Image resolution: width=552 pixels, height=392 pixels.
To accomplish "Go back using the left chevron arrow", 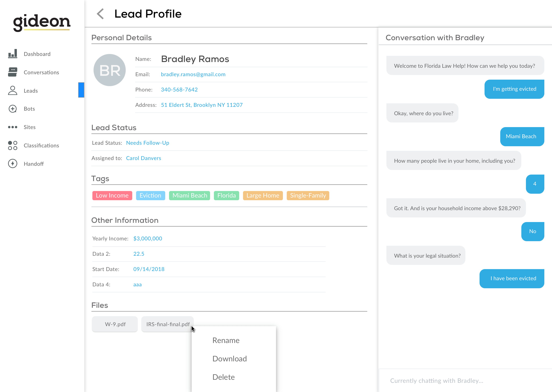I will click(100, 14).
